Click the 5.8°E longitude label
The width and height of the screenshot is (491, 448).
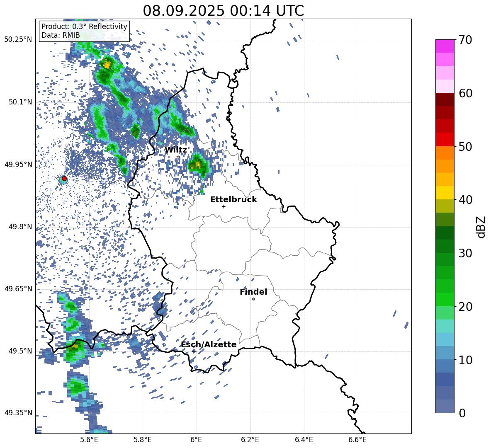(143, 440)
